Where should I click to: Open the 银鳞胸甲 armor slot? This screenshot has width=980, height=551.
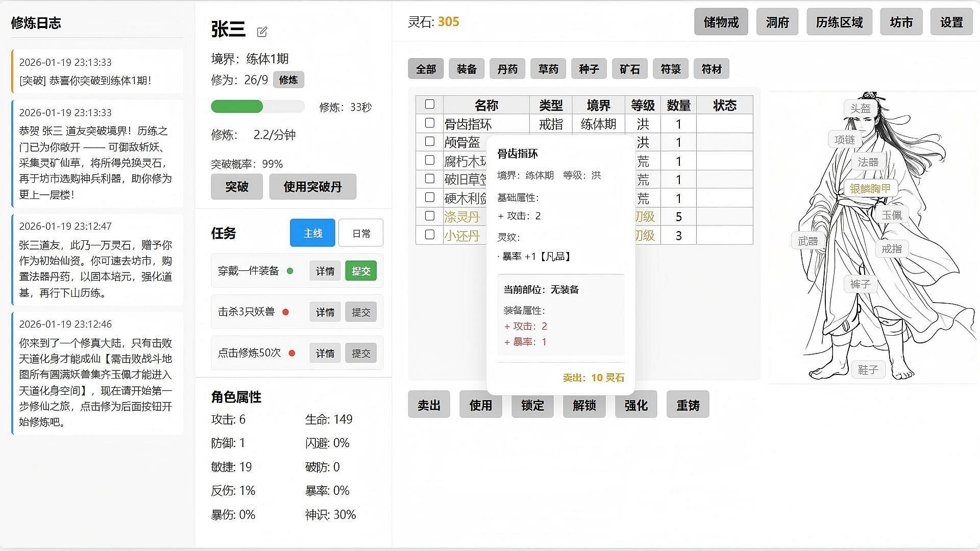[x=870, y=188]
